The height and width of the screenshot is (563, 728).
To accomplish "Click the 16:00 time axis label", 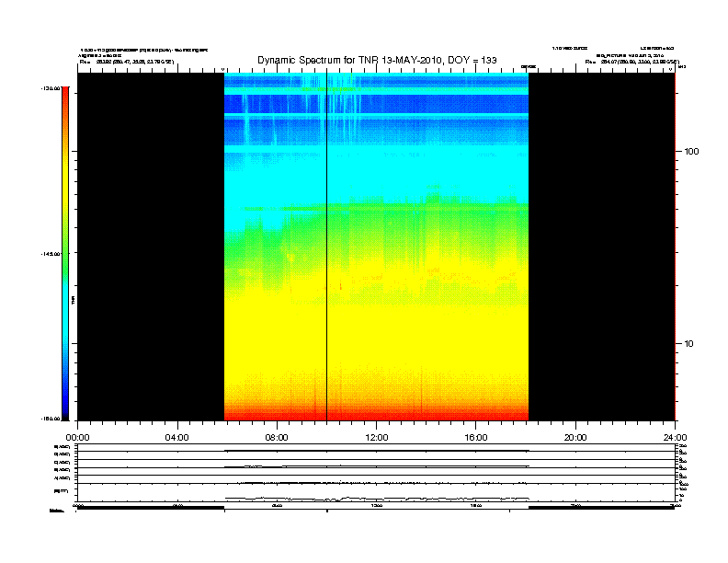I will (x=476, y=438).
